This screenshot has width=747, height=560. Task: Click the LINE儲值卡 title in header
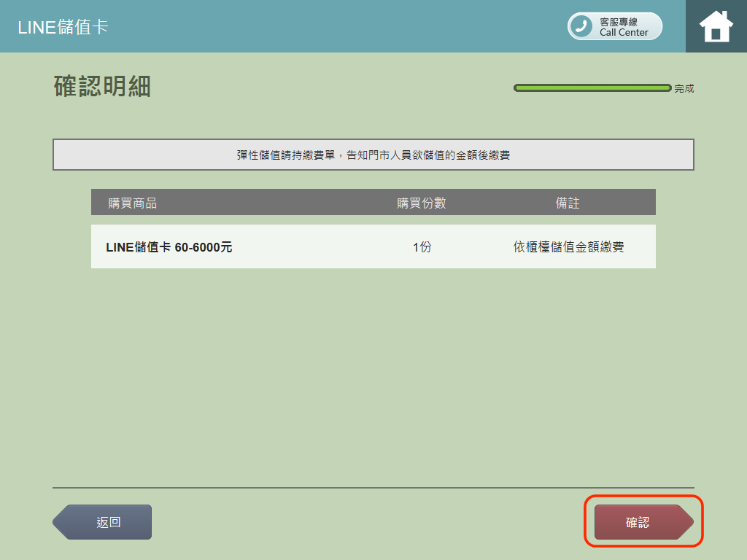coord(63,27)
